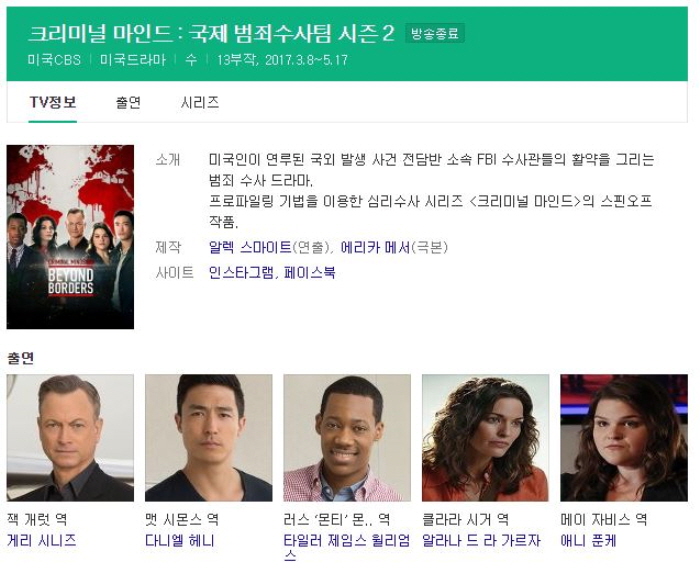Click the 방송종료 status badge
This screenshot has width=700, height=573.
click(x=435, y=33)
